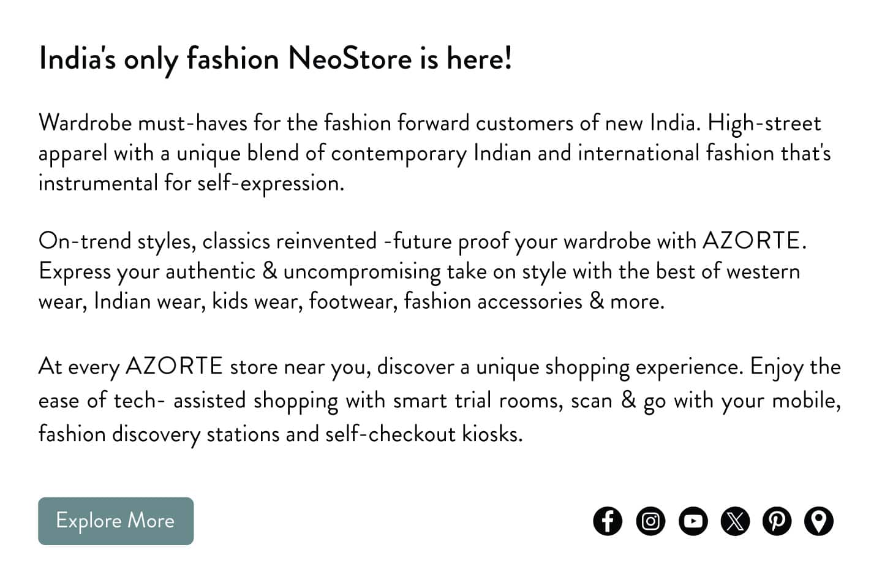The height and width of the screenshot is (588, 882).
Task: Click "AZORTE" in "wardrobe with AZORTE"
Action: pos(751,241)
